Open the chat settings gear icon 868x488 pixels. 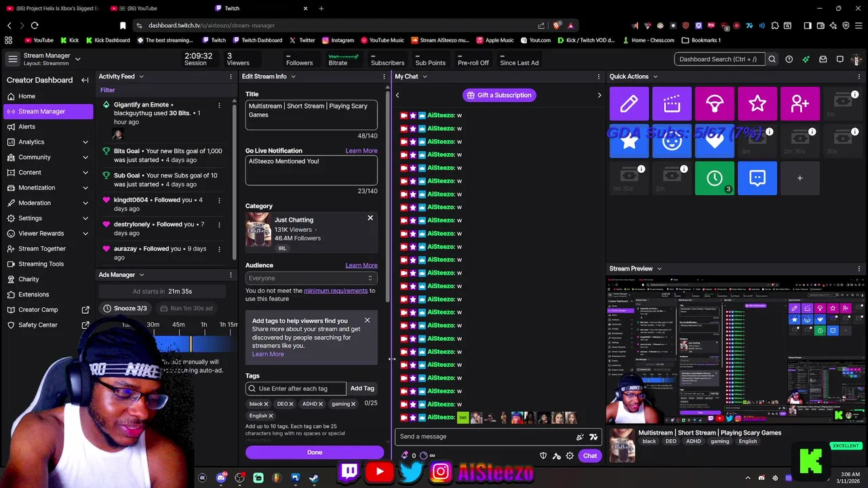click(570, 456)
